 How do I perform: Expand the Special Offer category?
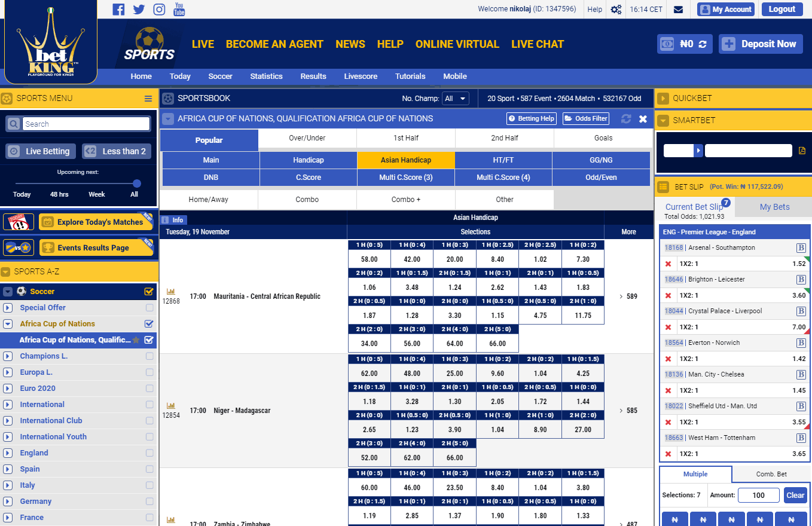(8, 308)
